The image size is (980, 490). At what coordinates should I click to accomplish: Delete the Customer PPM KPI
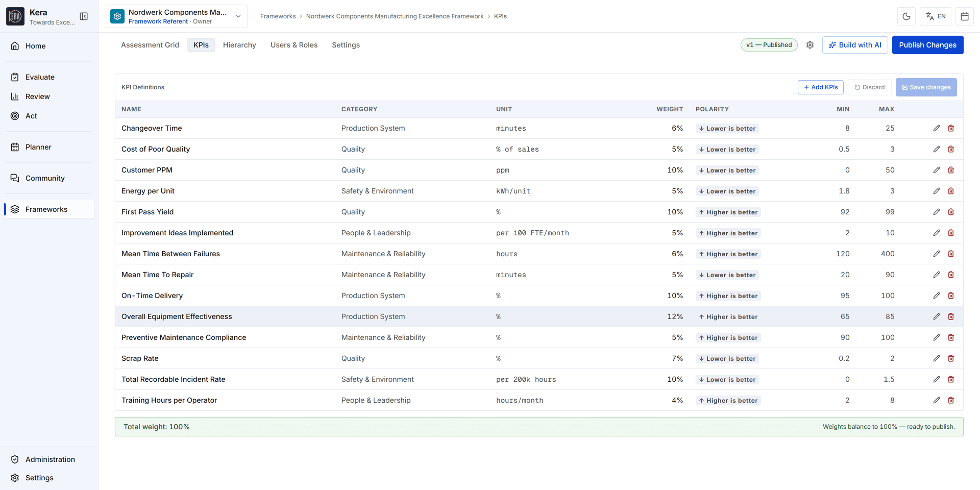[x=951, y=170]
